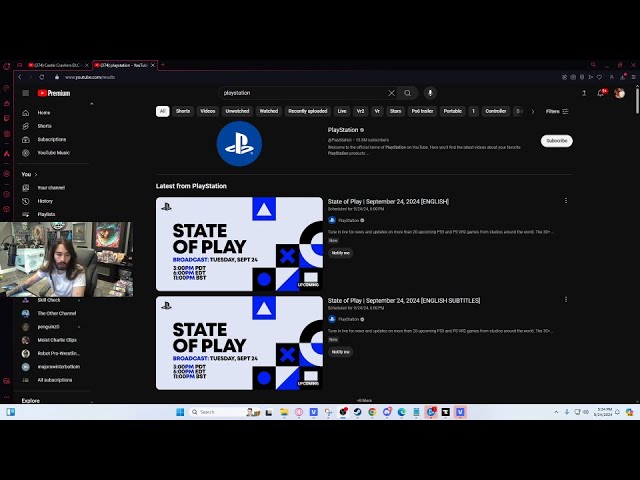Open the Filters dropdown
640x480 pixels.
tap(557, 111)
